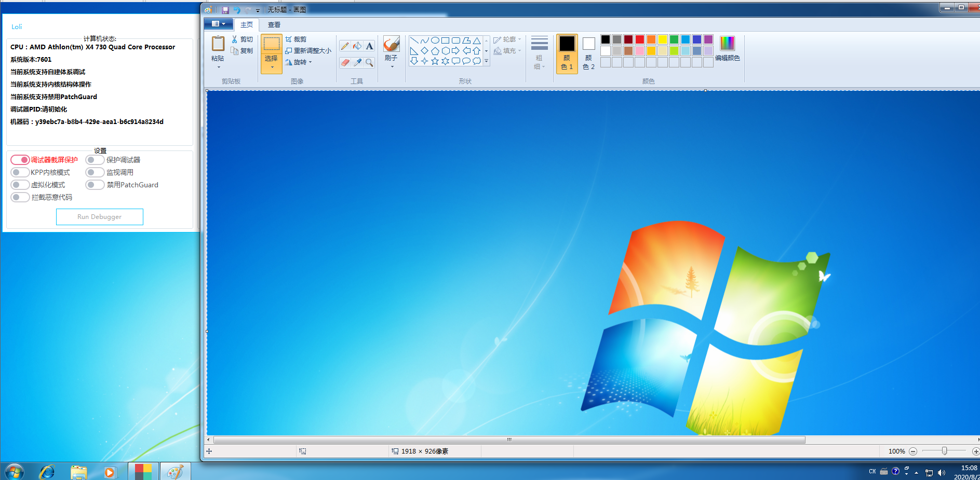Click the zoom in plus button
The height and width of the screenshot is (480, 980).
pos(975,451)
